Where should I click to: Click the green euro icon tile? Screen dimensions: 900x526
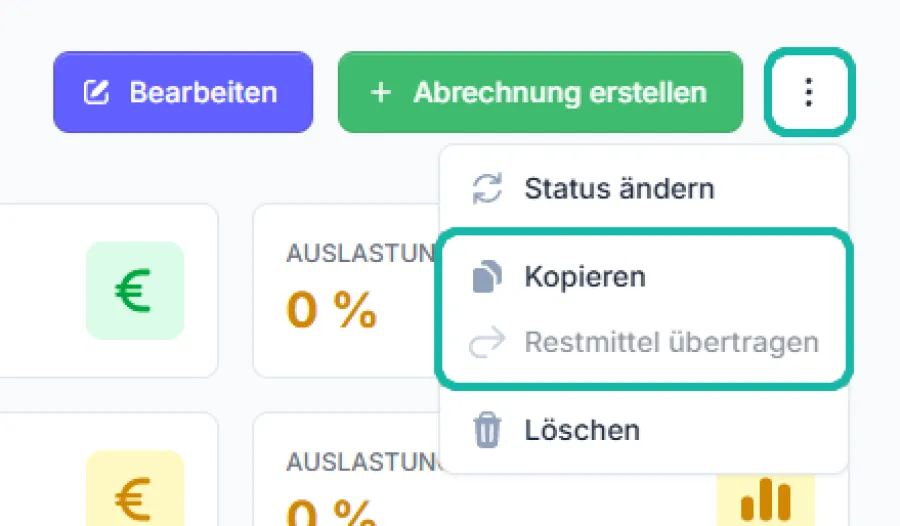[135, 291]
